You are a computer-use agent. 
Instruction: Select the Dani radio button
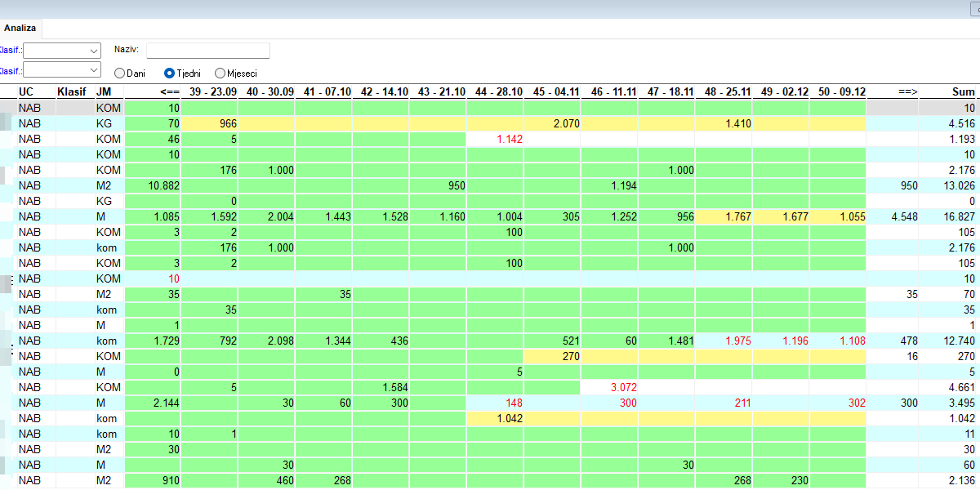(x=119, y=73)
